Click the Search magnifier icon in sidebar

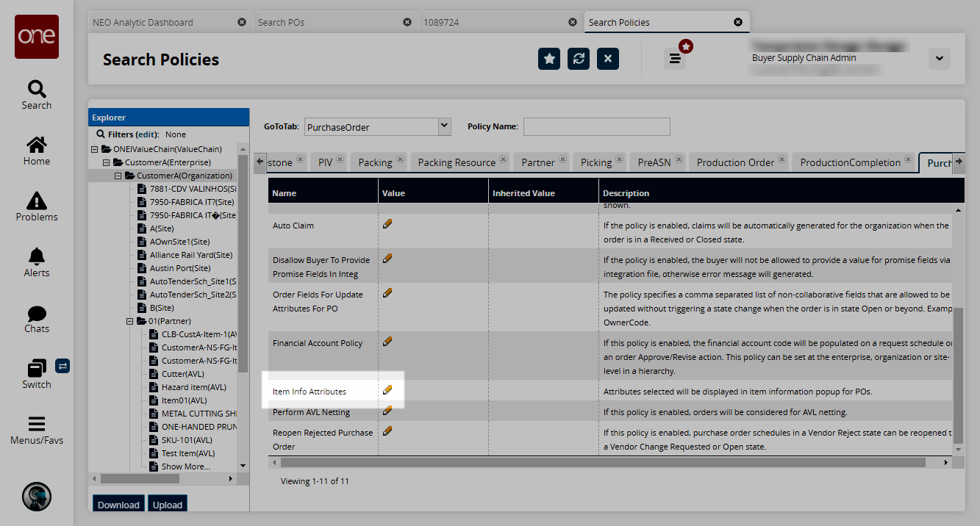[36, 90]
